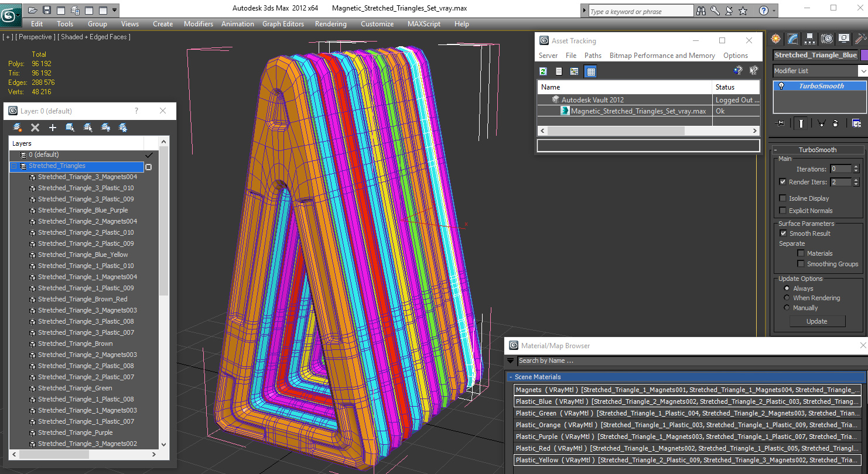
Task: Collapse the Stretched_Triangles layer tree
Action: click(x=13, y=166)
